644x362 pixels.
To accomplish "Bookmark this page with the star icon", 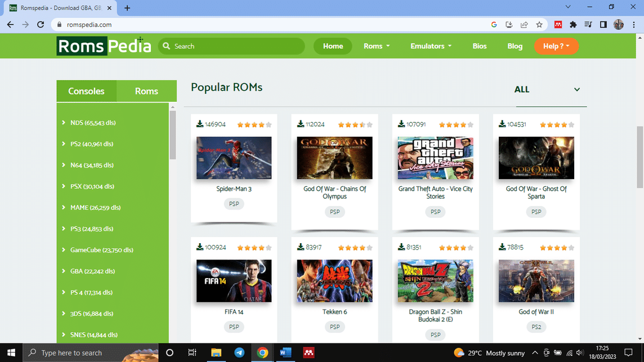I will [x=539, y=25].
